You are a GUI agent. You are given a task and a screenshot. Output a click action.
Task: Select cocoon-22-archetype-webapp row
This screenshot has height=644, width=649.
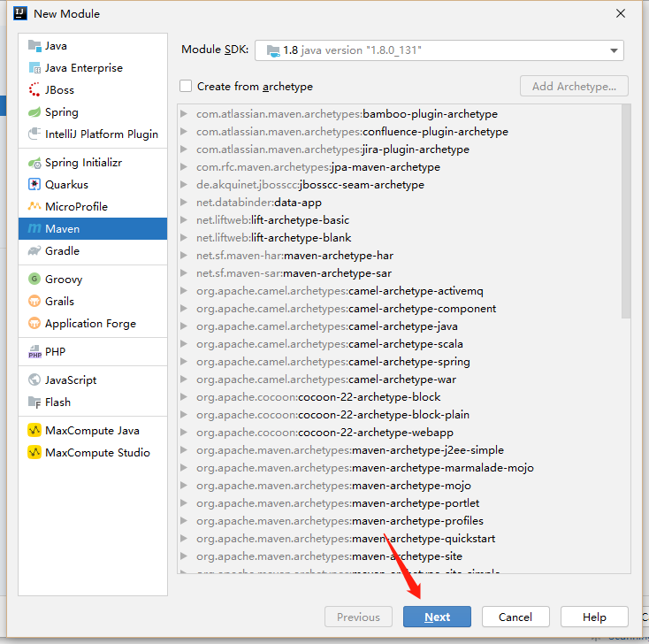point(400,433)
